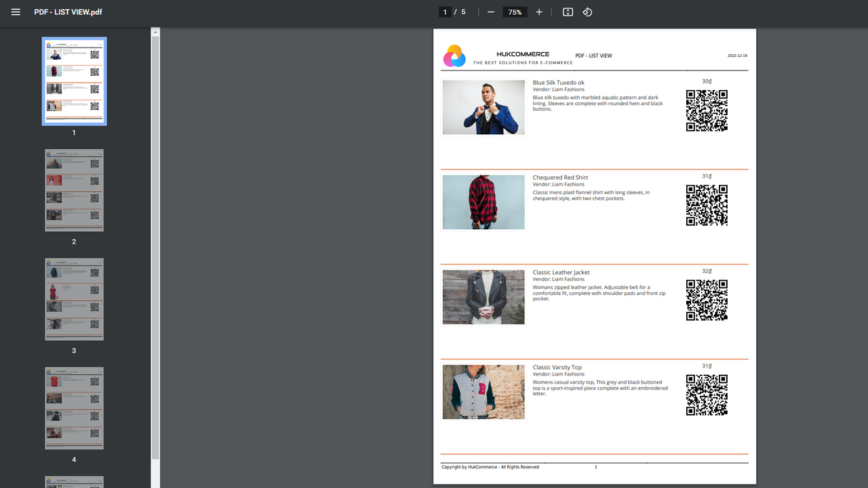Viewport: 868px width, 488px height.
Task: Select the page 2 thumbnail
Action: click(x=74, y=190)
